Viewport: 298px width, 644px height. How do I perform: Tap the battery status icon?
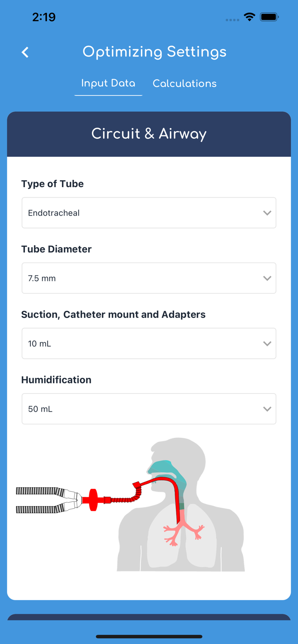tap(270, 17)
